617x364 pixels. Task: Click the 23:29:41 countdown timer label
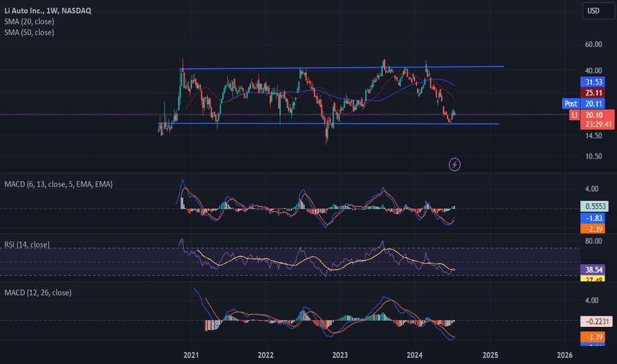coord(598,124)
